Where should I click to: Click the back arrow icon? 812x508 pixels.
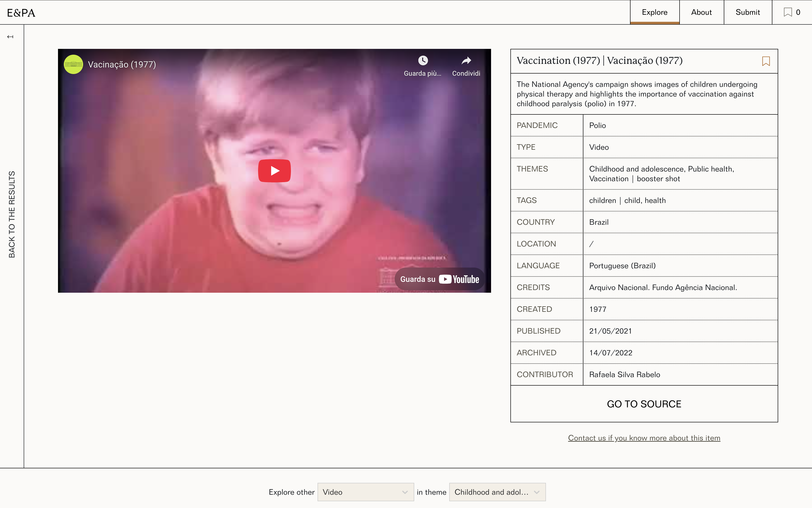point(10,37)
